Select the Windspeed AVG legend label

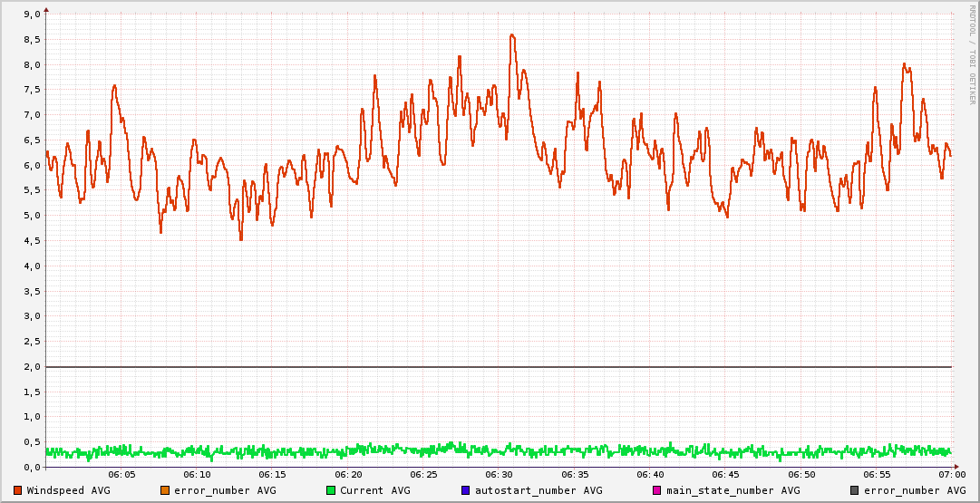click(68, 490)
